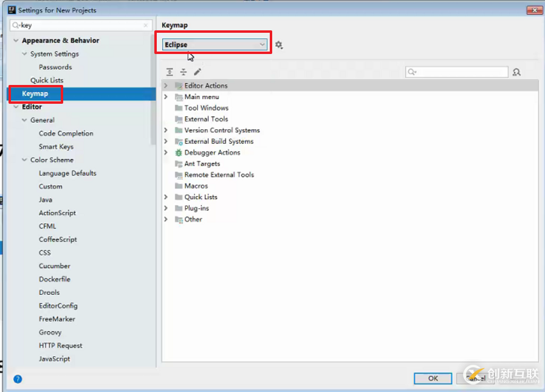This screenshot has width=545, height=392.
Task: Click the Ant Targets folder icon
Action: tap(179, 164)
